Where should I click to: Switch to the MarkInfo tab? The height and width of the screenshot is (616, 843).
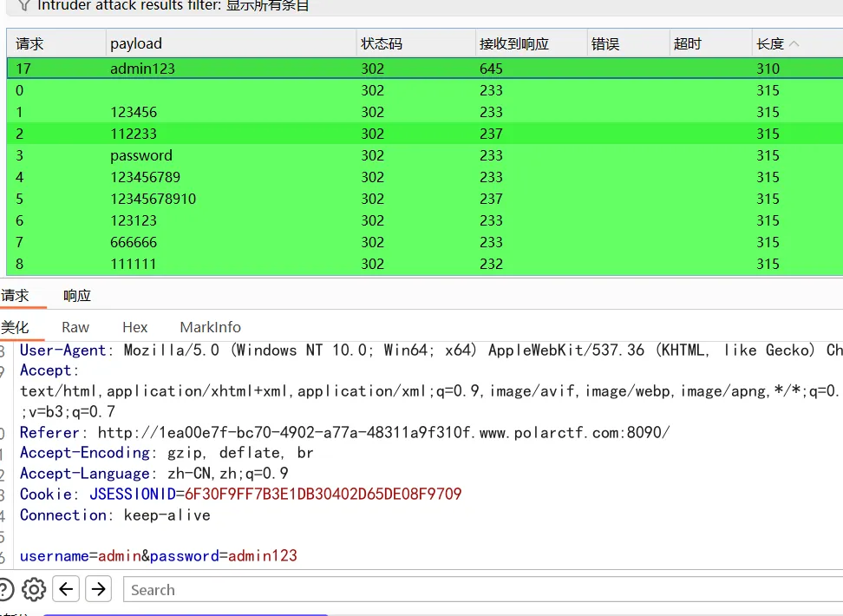coord(210,327)
